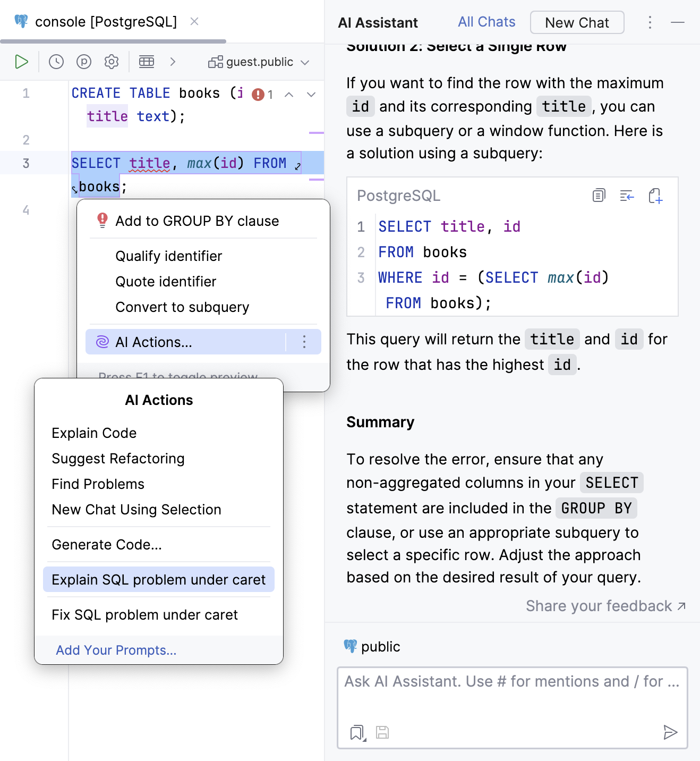700x761 pixels.
Task: Insert the snippet into the editor via insert icon
Action: coord(627,196)
